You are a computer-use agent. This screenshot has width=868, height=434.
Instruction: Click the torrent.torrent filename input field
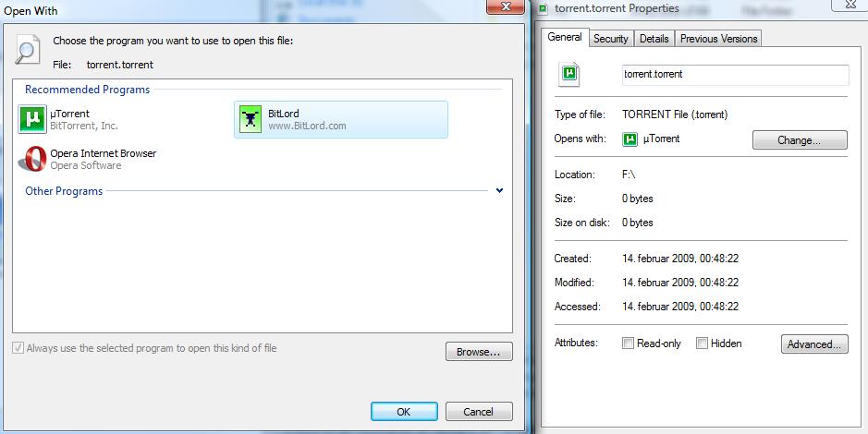[x=735, y=75]
